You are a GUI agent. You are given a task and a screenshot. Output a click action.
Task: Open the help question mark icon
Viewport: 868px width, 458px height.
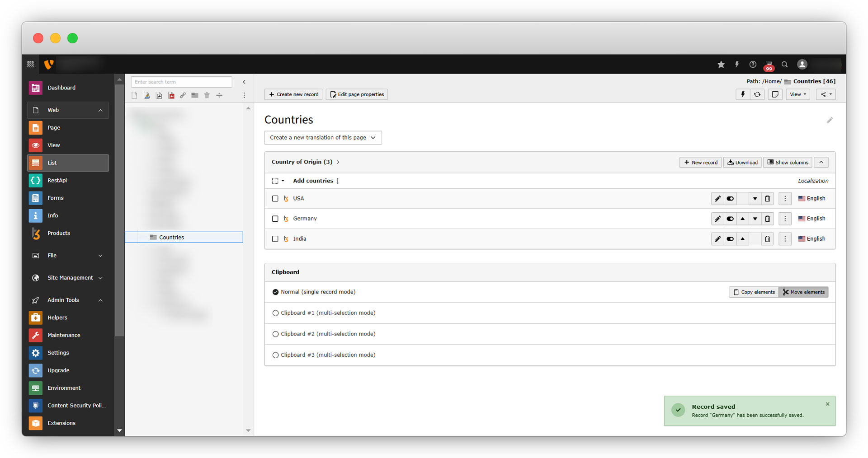pos(753,65)
